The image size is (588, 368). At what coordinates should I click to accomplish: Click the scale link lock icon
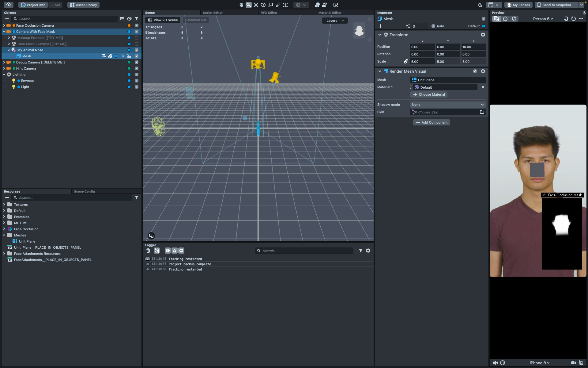pos(406,61)
